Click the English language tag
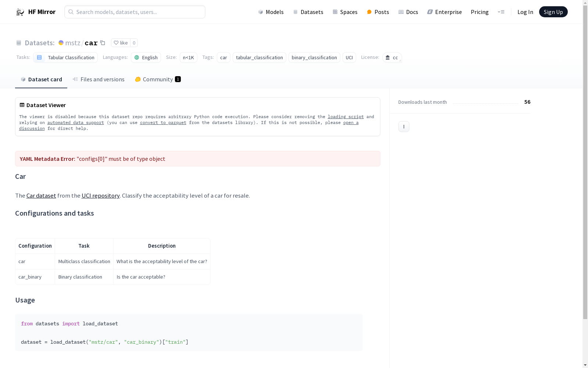The width and height of the screenshot is (588, 368). click(146, 57)
